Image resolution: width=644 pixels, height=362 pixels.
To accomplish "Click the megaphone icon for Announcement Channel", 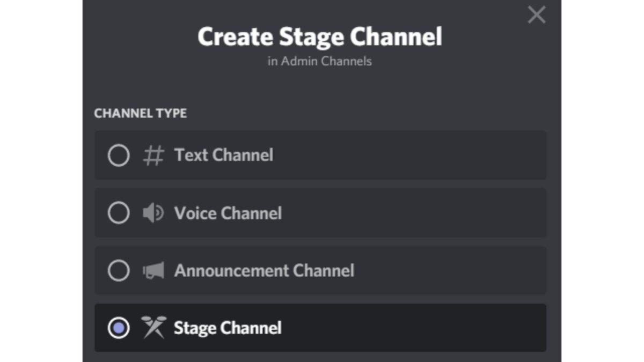I will tap(153, 271).
